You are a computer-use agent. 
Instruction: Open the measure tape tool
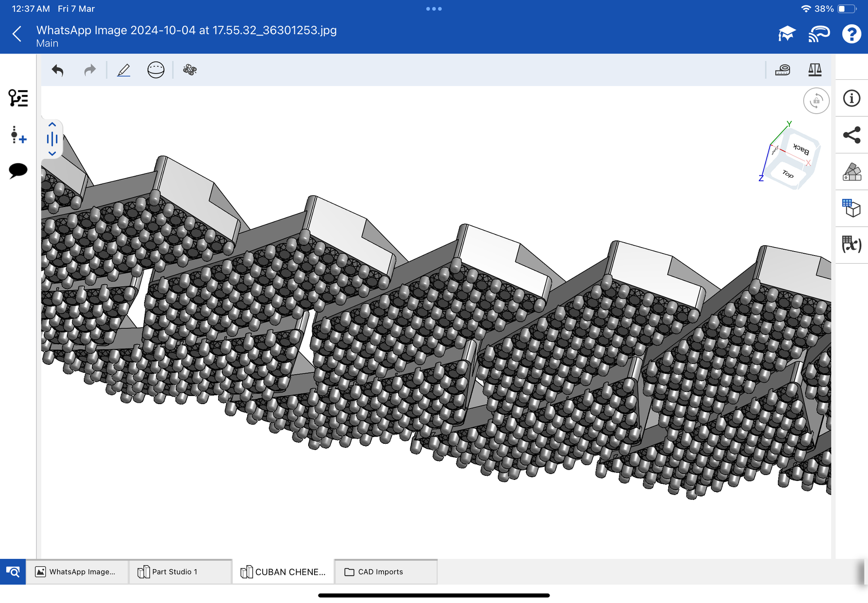coord(782,70)
